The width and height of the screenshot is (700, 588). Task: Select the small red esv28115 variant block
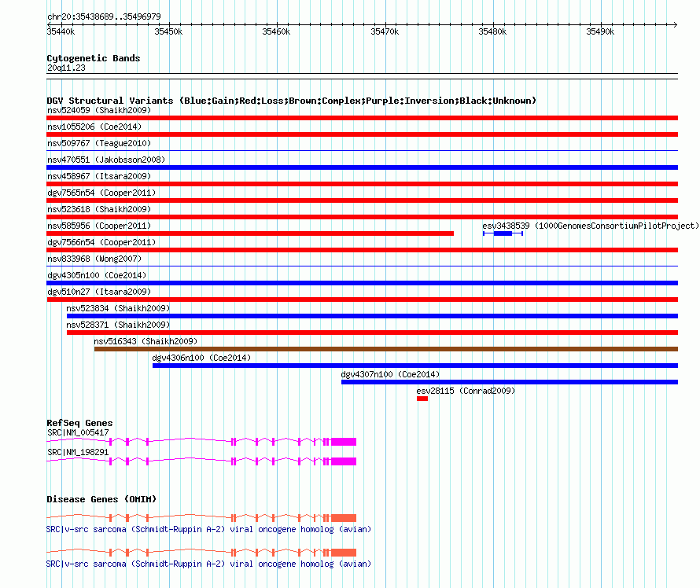tap(422, 399)
